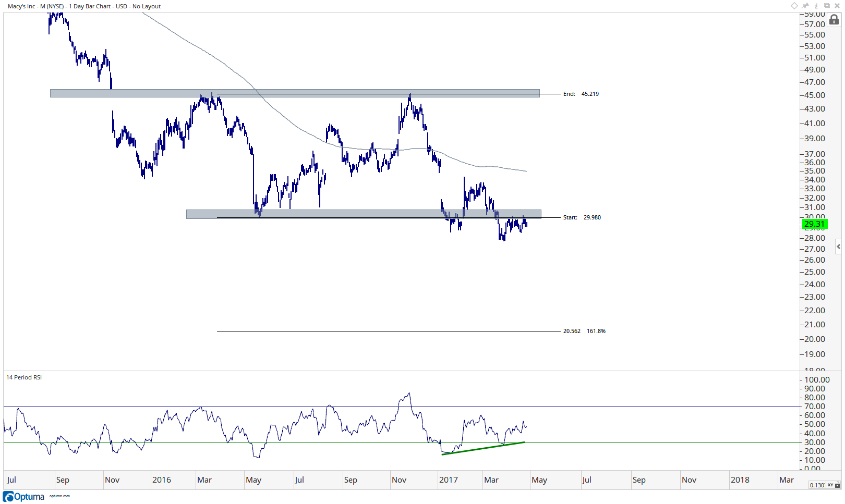
Task: Click the May label right of 2017
Action: (x=539, y=480)
